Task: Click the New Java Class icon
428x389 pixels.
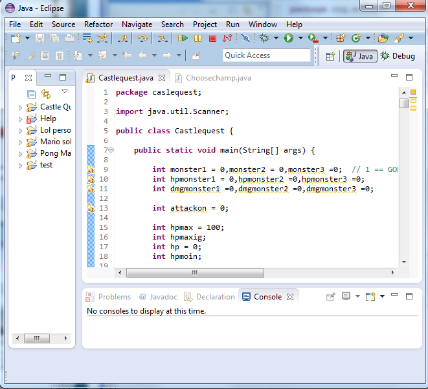Action: click(356, 38)
